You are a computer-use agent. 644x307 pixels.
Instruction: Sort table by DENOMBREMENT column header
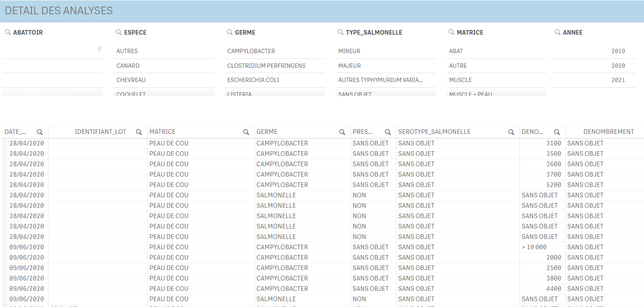coord(608,132)
